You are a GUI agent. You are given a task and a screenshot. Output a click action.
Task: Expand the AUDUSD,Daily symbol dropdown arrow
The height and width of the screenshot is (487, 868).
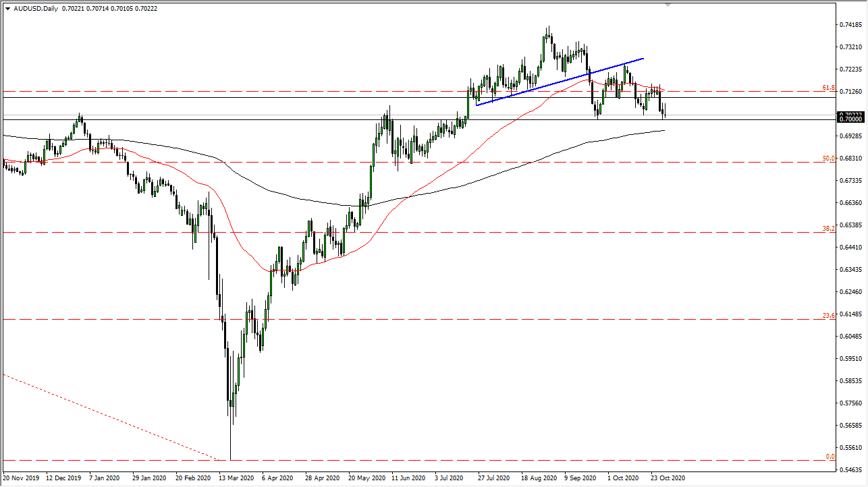click(7, 8)
